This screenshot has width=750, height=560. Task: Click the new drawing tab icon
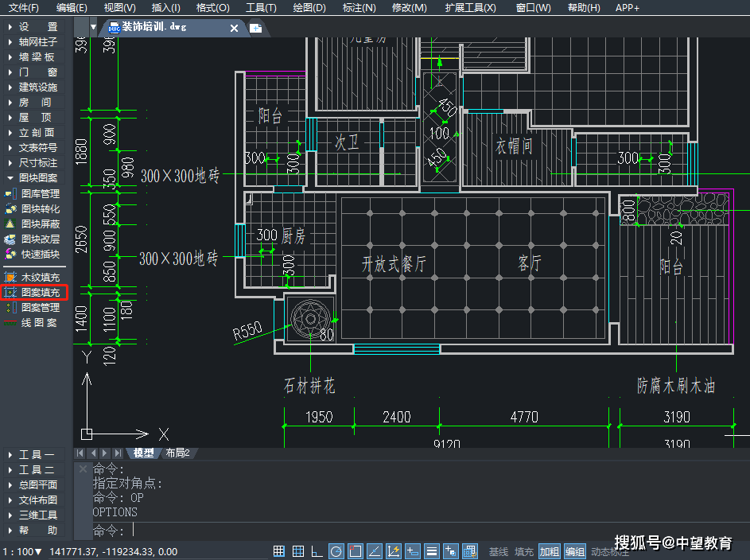255,28
